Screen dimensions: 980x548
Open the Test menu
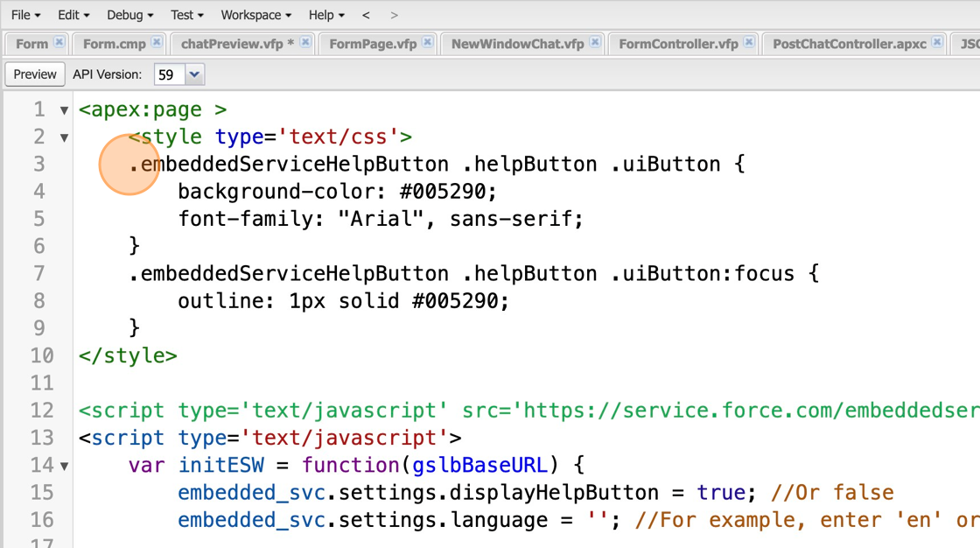187,15
